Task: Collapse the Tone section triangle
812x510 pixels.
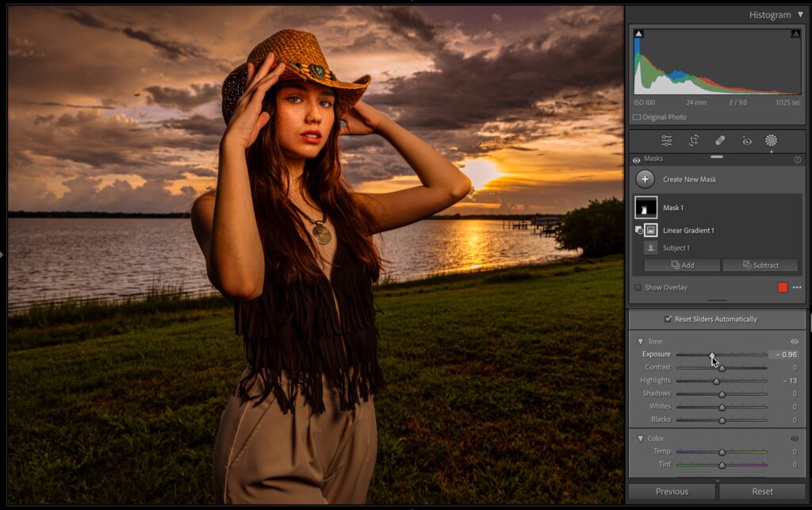Action: [641, 341]
